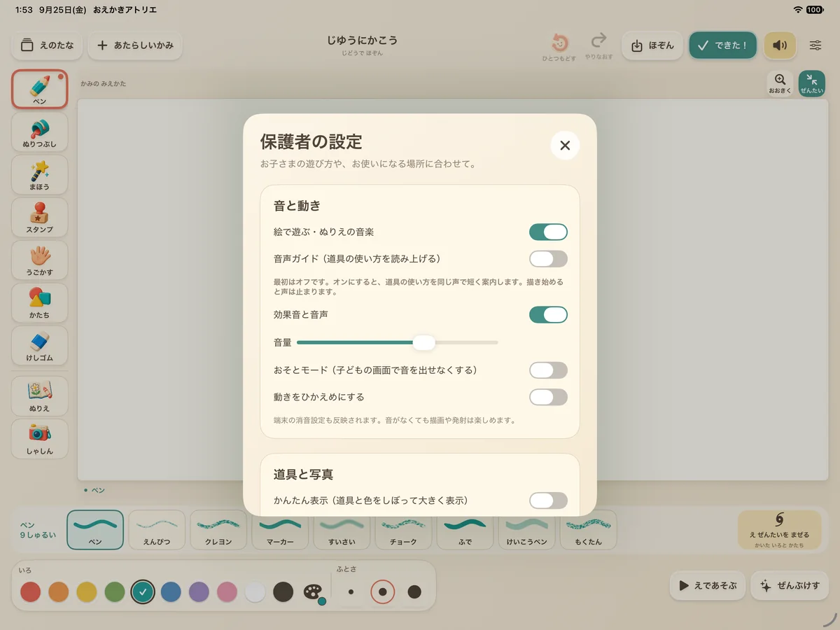
Task: Click the 音と動き section heading
Action: 297,206
